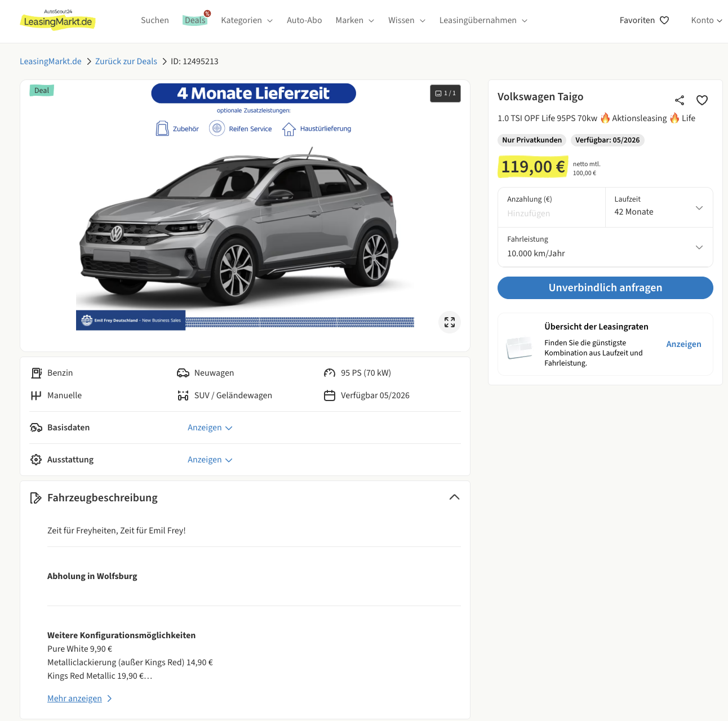This screenshot has height=721, width=728.
Task: Click the share icon next to Volkswagen Taigo
Action: click(x=680, y=100)
